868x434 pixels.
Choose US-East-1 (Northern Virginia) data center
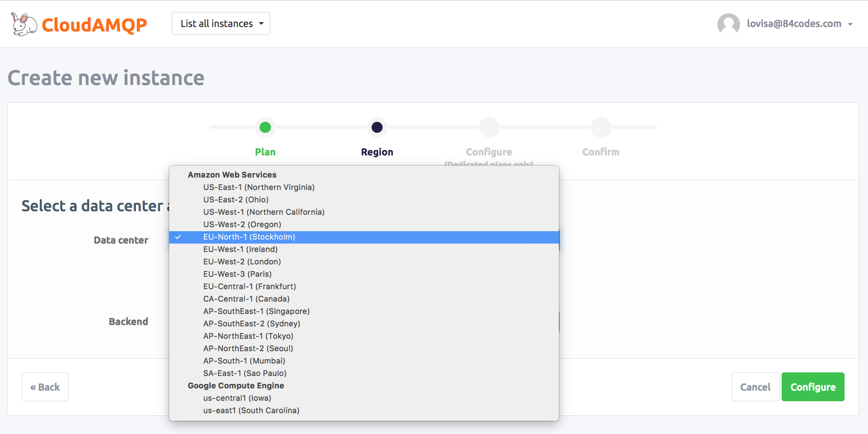[259, 187]
